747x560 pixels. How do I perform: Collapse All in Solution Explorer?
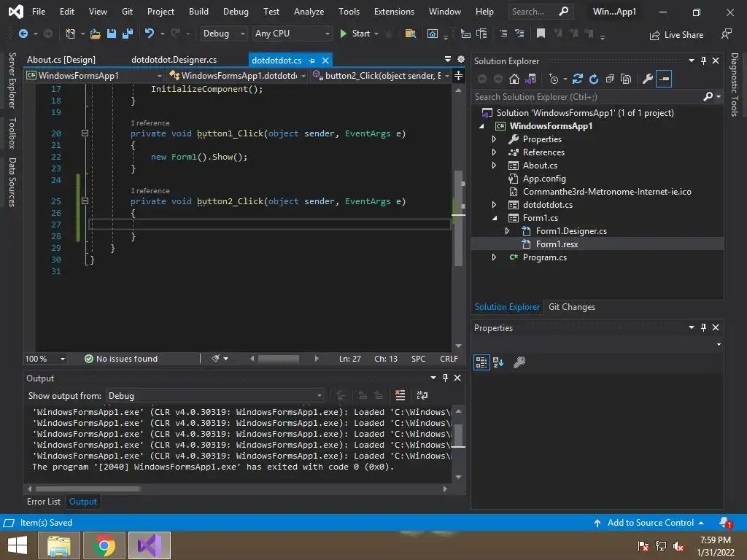(x=610, y=79)
